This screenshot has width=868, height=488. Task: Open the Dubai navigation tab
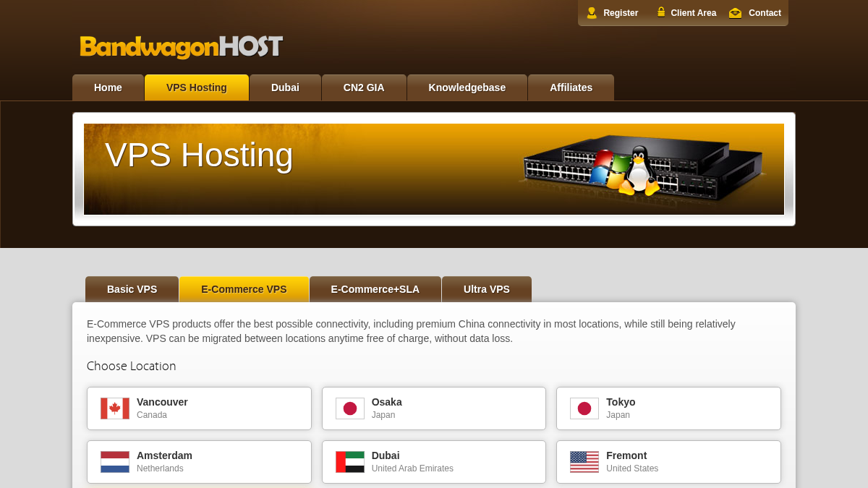(x=285, y=87)
